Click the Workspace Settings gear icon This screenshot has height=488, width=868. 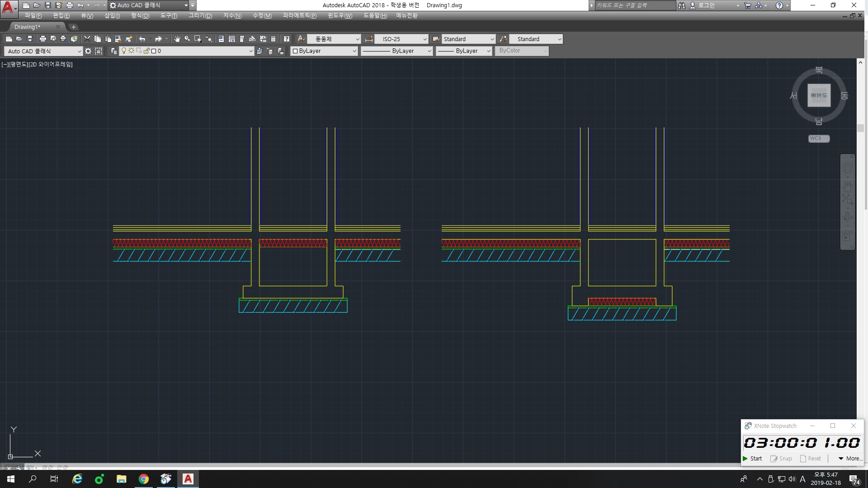(88, 51)
